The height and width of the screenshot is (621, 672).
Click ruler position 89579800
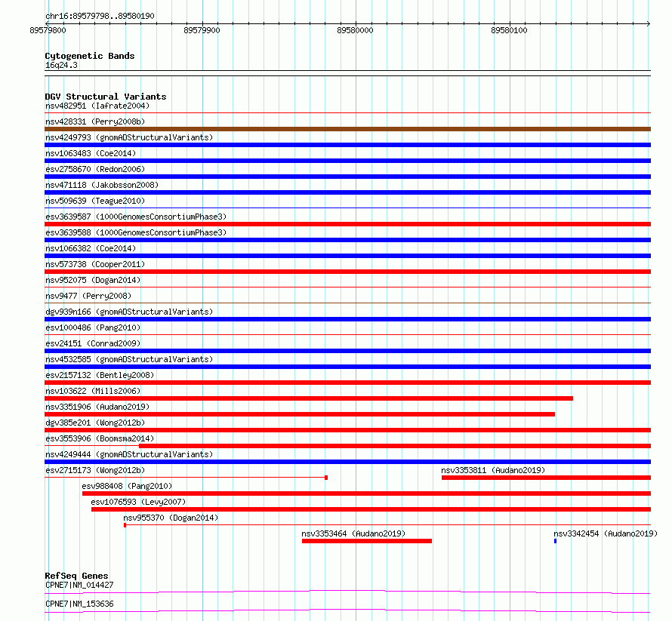coord(48,30)
